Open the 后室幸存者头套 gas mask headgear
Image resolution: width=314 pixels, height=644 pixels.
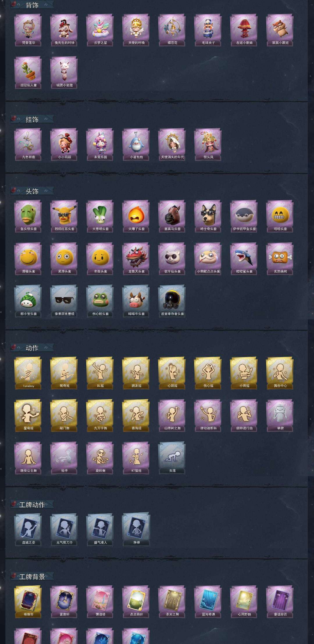point(172,301)
